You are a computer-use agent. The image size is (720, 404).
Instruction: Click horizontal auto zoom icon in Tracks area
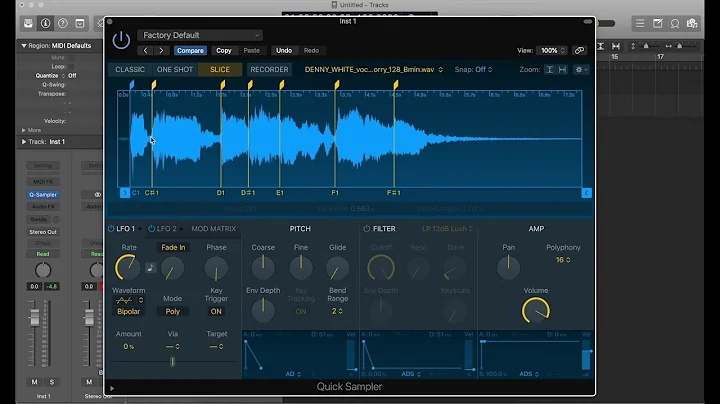click(x=616, y=46)
